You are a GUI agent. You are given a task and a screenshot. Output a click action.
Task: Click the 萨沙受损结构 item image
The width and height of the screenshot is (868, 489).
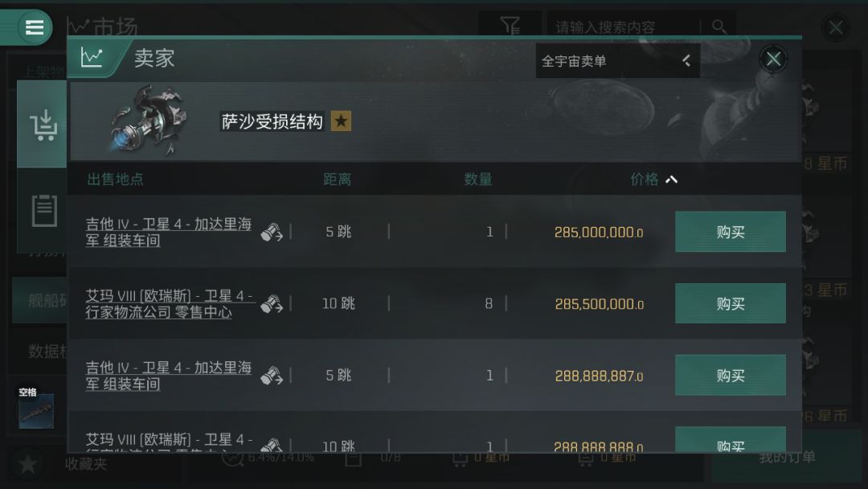[149, 120]
